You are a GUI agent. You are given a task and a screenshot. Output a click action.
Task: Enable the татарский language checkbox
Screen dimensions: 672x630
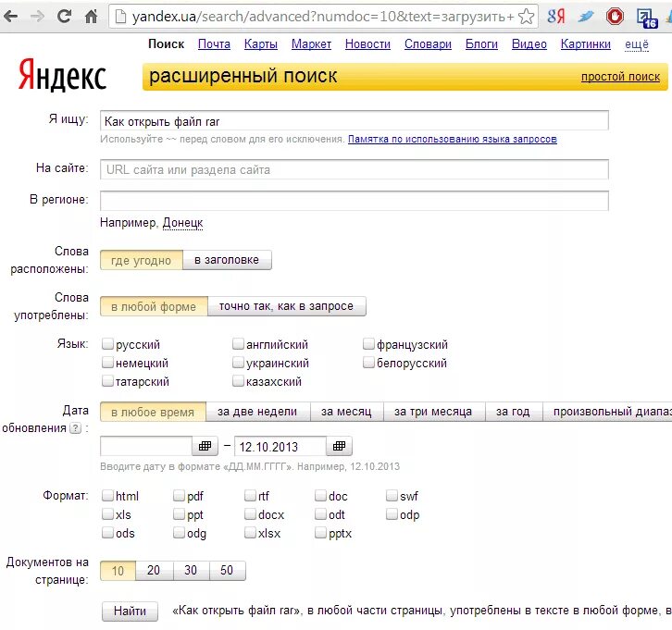(107, 381)
